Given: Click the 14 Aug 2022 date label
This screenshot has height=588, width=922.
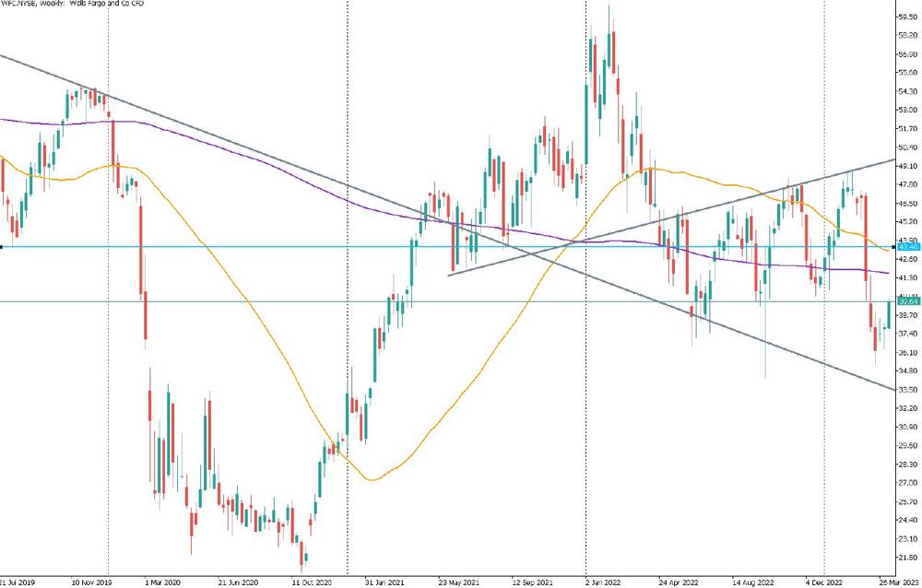Looking at the screenshot, I should coord(751,582).
